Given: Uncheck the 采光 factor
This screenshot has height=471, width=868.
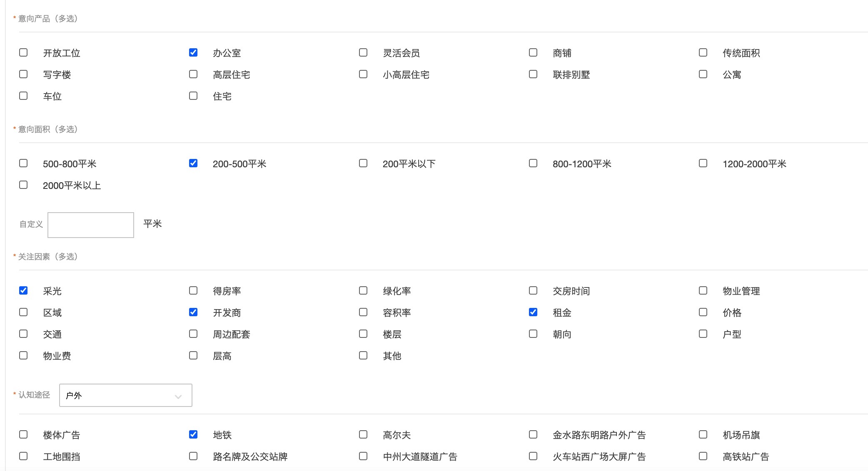Looking at the screenshot, I should [x=23, y=291].
